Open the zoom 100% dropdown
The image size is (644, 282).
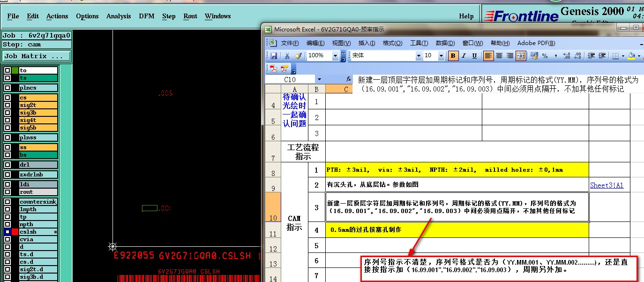[x=335, y=55]
